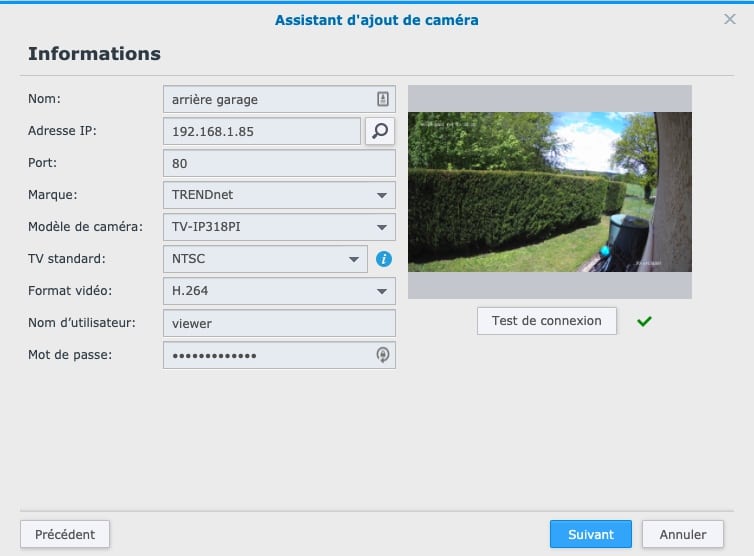Close the camera assistant dialog
Screen dimensions: 754x556
729,19
